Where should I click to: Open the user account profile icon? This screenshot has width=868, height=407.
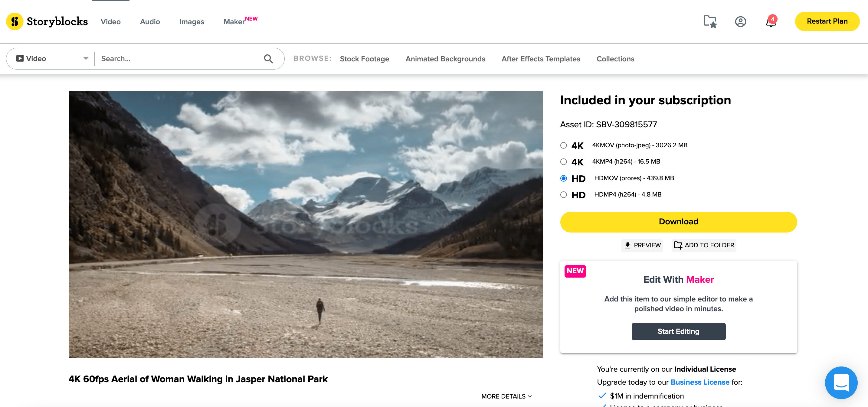tap(740, 21)
